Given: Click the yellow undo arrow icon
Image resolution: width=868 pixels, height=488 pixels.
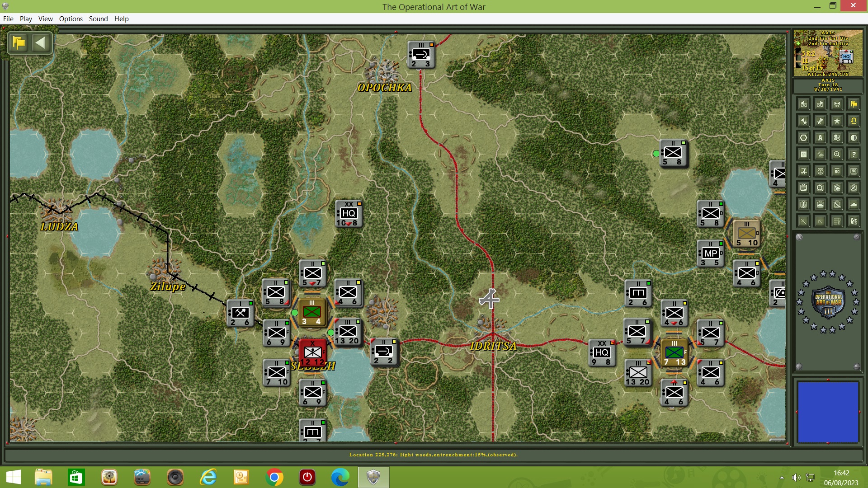Looking at the screenshot, I should coord(854,121).
